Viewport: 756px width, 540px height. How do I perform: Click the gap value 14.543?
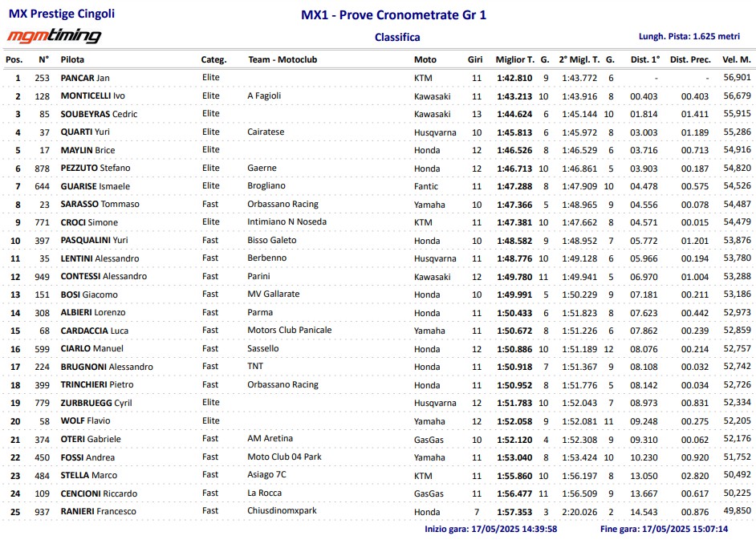coord(644,512)
